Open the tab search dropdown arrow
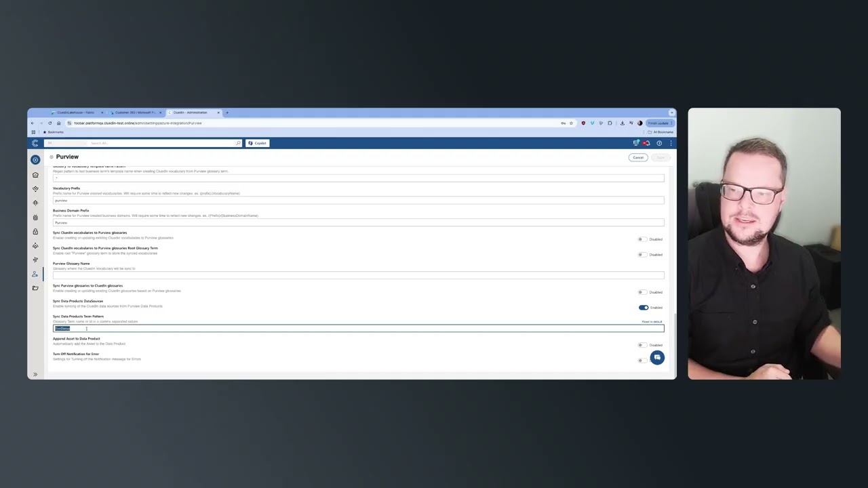Image resolution: width=868 pixels, height=488 pixels. coord(671,113)
